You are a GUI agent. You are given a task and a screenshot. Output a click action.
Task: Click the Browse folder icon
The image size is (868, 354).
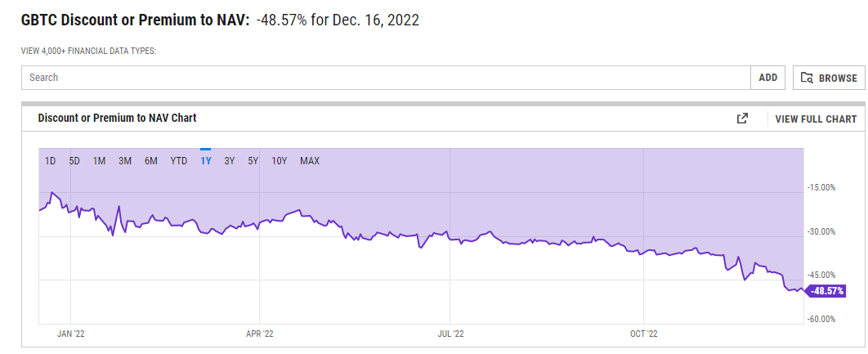(808, 78)
